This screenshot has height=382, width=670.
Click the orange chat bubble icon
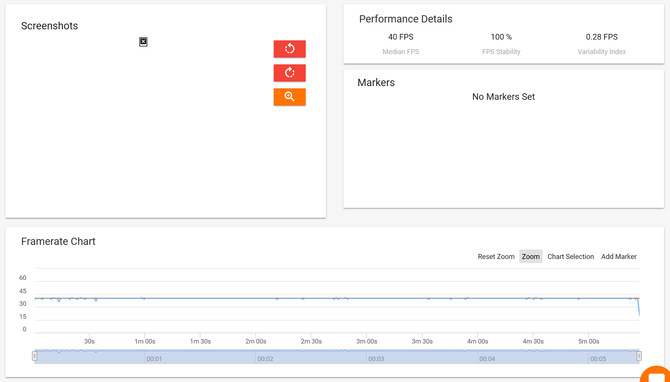[x=657, y=375]
